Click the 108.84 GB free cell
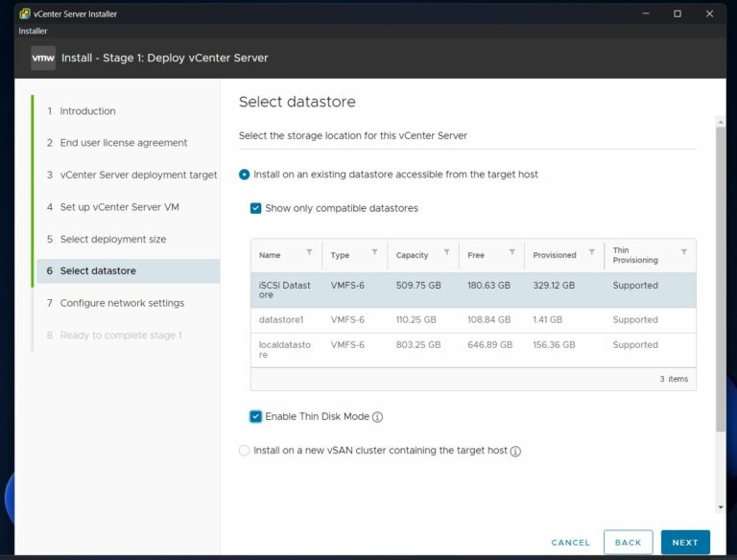 point(488,320)
